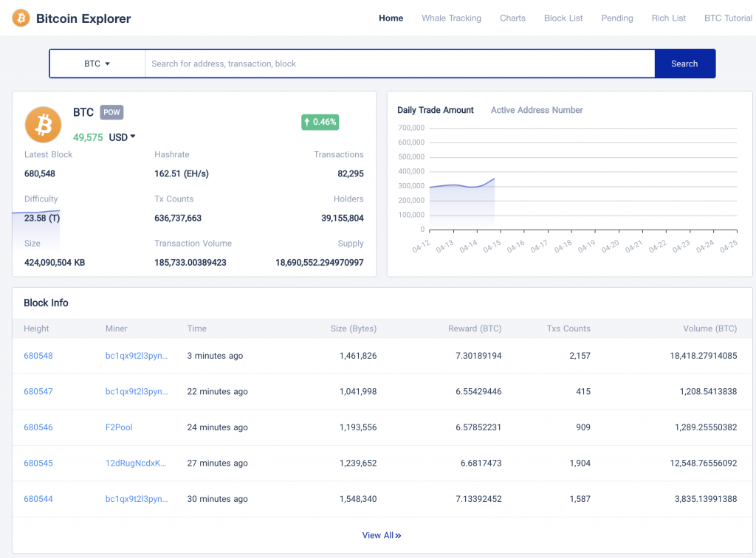
Task: Click the Reward (BTC) column header
Action: [475, 328]
